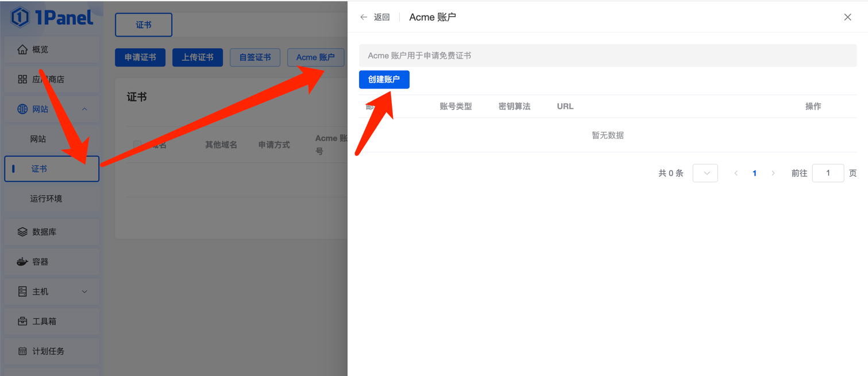Click the 创建账户 button
Image resolution: width=868 pixels, height=376 pixels.
[384, 79]
